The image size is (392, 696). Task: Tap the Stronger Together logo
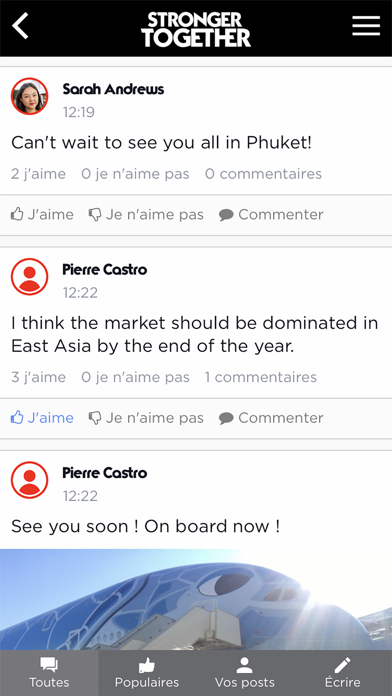196,29
